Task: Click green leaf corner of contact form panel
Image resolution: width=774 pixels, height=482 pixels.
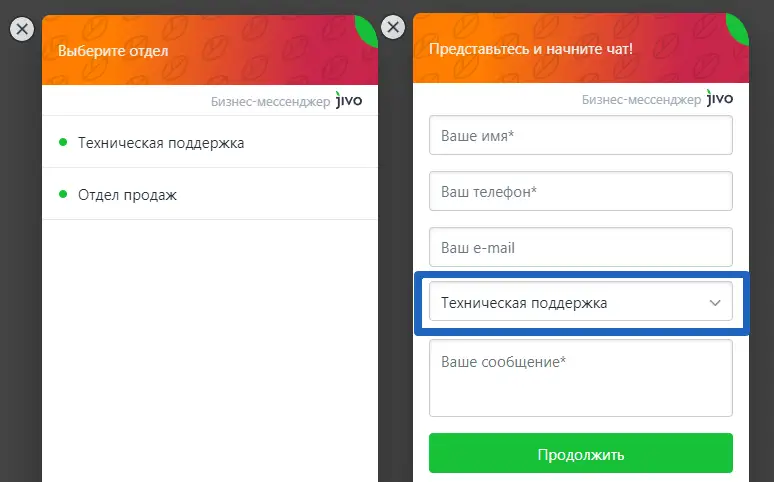Action: [x=739, y=28]
